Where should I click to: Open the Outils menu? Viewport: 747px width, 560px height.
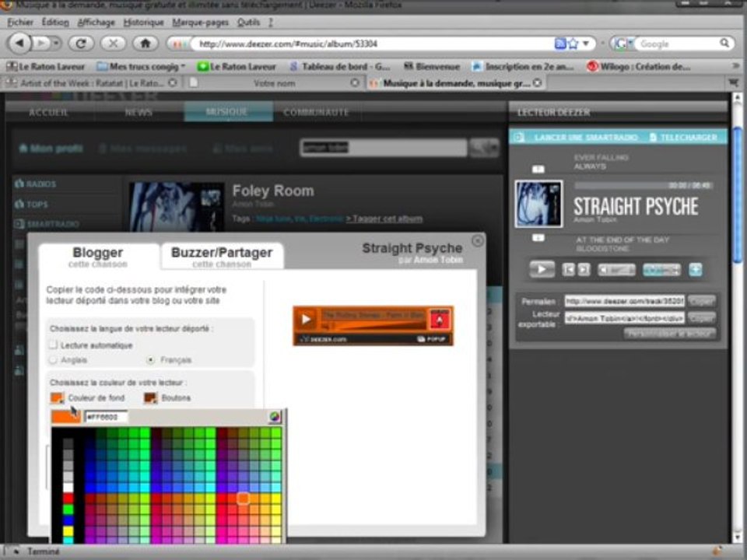[248, 22]
